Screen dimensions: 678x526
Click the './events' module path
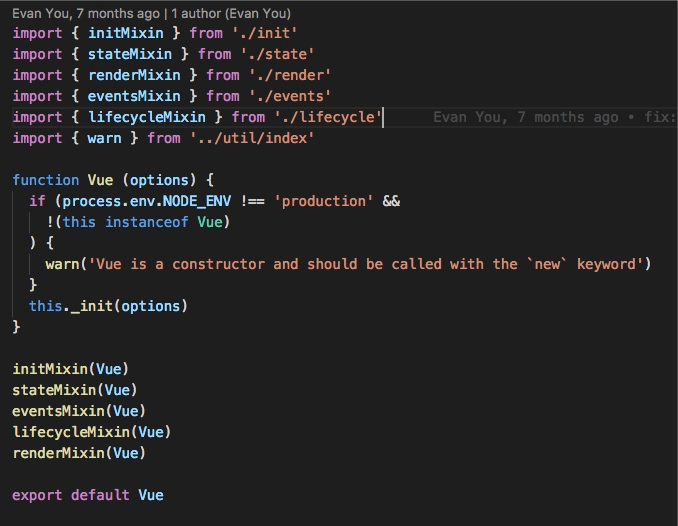click(x=290, y=96)
